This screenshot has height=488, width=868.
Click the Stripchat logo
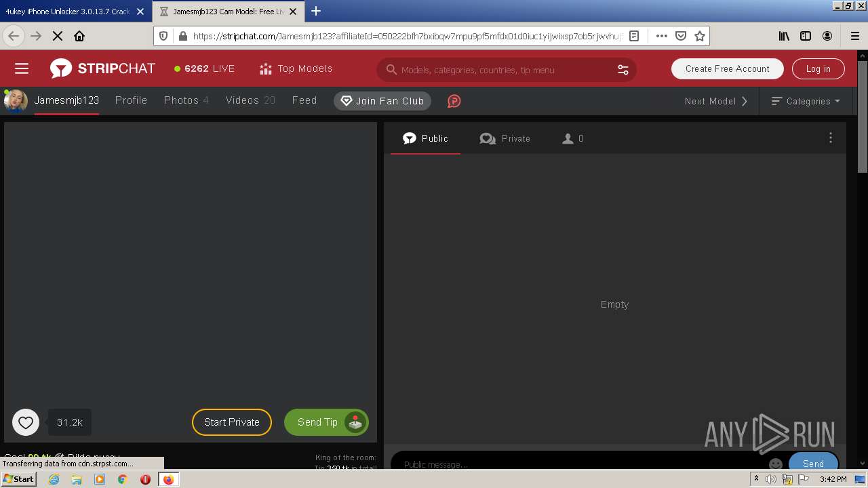point(102,68)
